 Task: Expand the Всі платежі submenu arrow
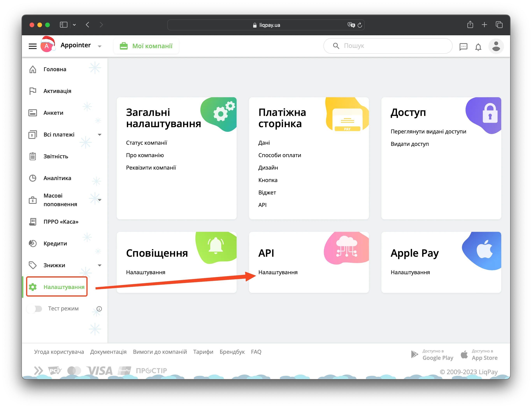[x=99, y=135]
